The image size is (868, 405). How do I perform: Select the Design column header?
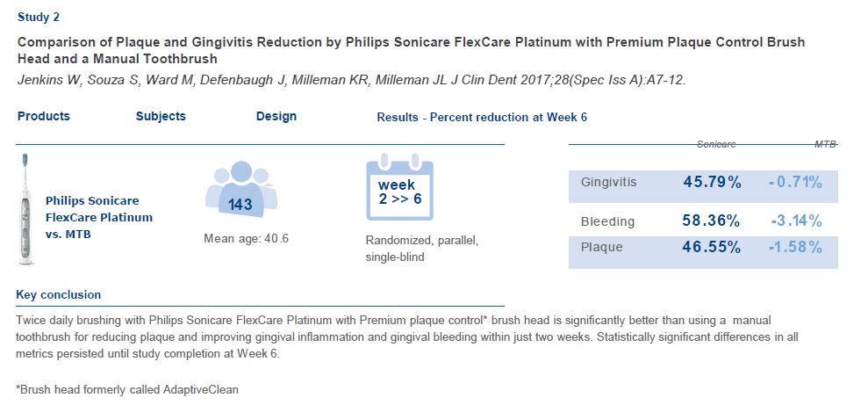(x=276, y=116)
